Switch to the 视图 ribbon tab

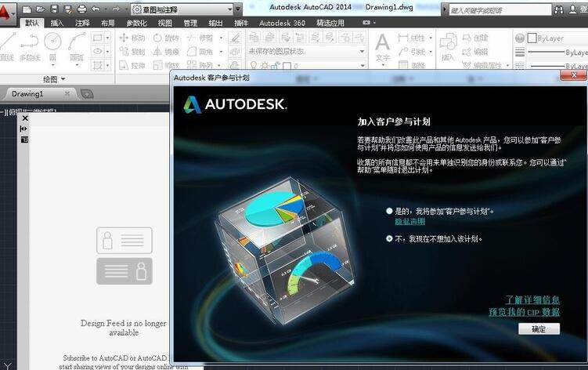(164, 23)
